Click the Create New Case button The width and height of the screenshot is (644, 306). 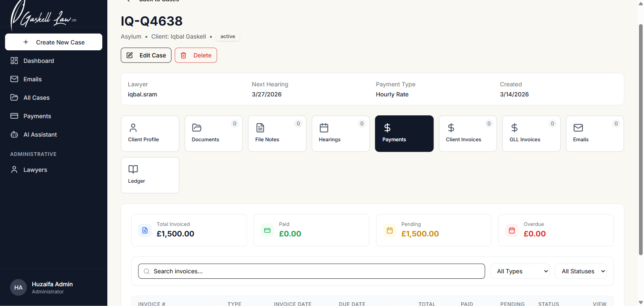[53, 42]
